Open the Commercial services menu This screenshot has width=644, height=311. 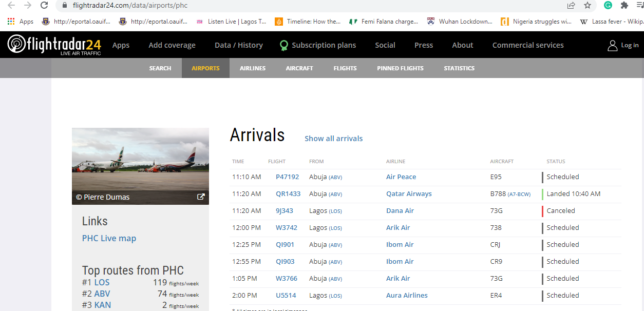tap(528, 45)
